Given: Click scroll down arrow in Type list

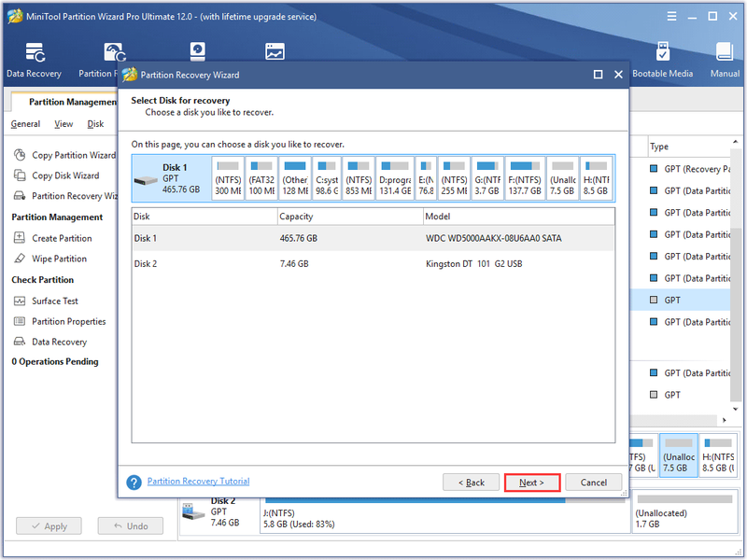Looking at the screenshot, I should pos(735,409).
